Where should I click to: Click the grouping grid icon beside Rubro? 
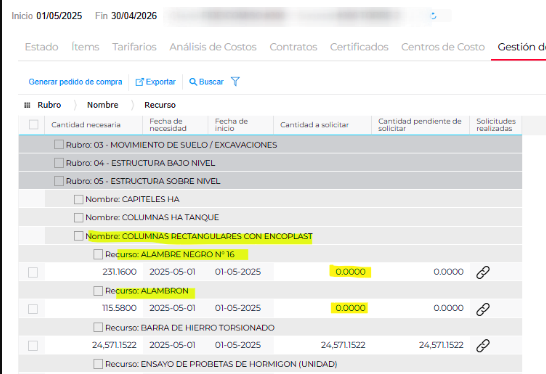[x=27, y=105]
